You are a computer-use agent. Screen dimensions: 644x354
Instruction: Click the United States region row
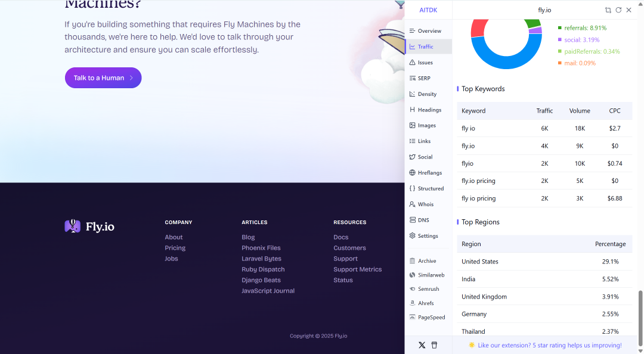(x=544, y=261)
